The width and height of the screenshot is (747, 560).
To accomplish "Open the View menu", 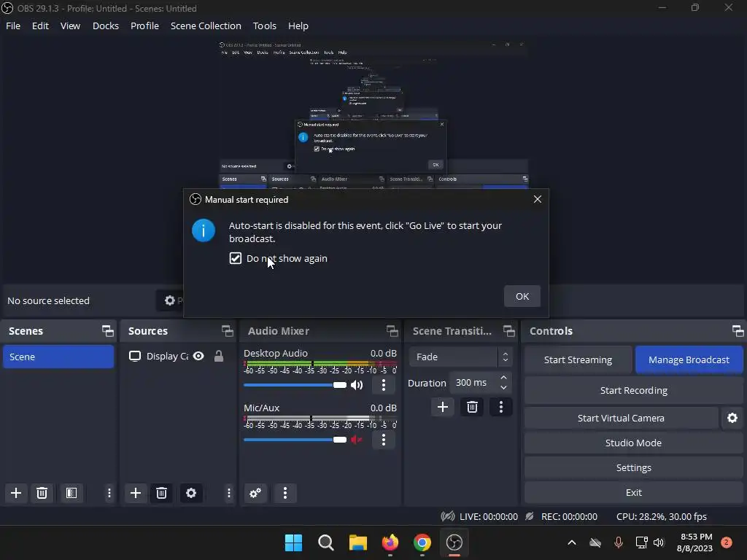I will pyautogui.click(x=70, y=26).
